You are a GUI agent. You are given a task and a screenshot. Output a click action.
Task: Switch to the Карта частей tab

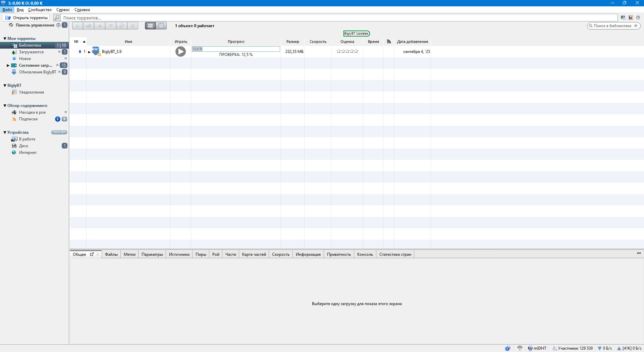254,254
